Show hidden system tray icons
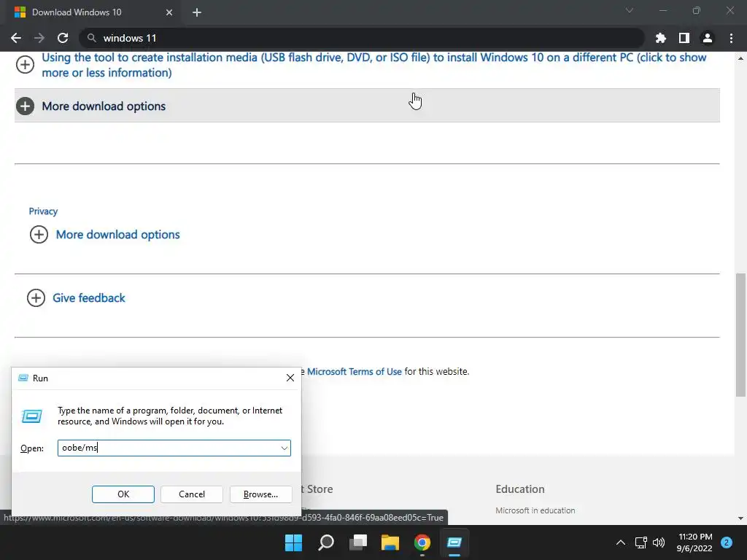The image size is (747, 560). (x=621, y=542)
